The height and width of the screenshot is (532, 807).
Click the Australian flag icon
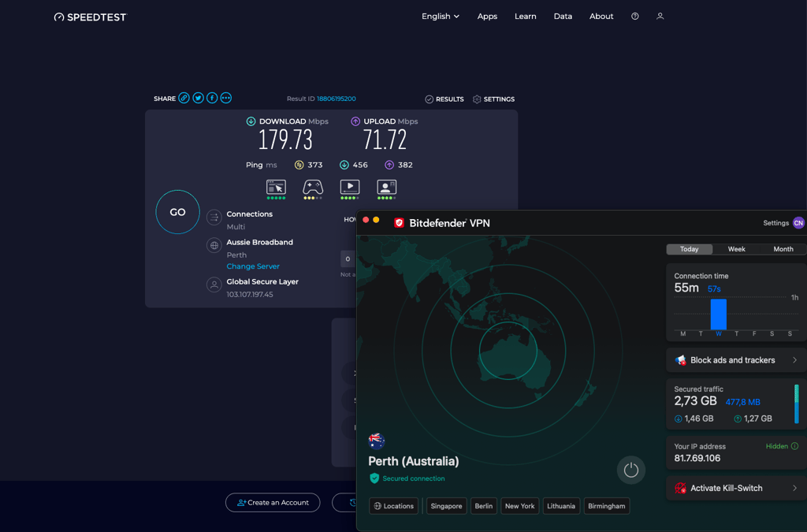[x=377, y=441]
